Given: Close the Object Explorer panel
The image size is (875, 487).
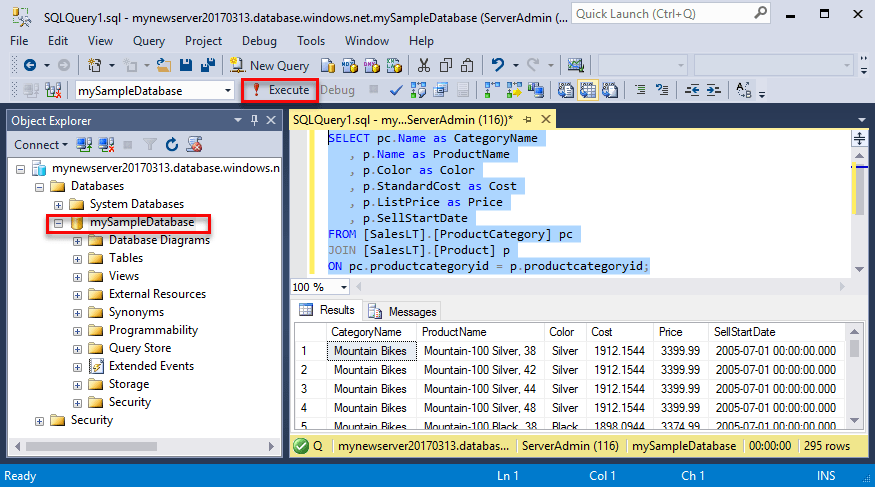Looking at the screenshot, I should click(x=271, y=120).
